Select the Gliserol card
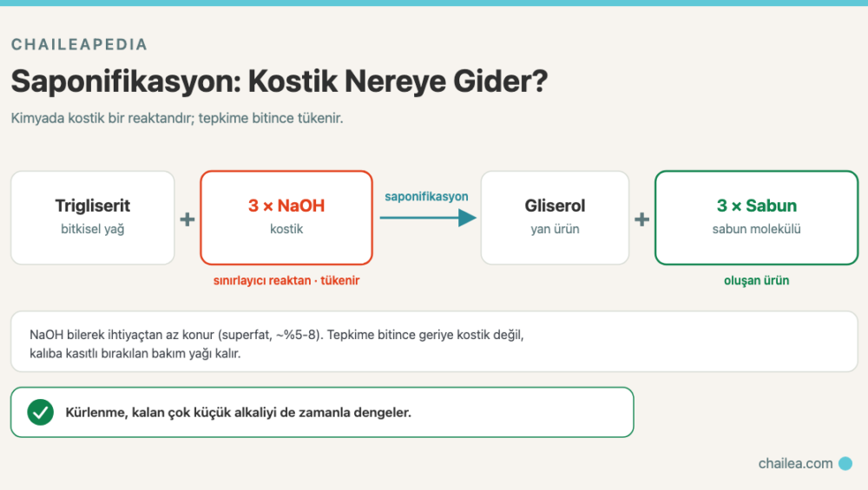This screenshot has height=490, width=868. [555, 218]
